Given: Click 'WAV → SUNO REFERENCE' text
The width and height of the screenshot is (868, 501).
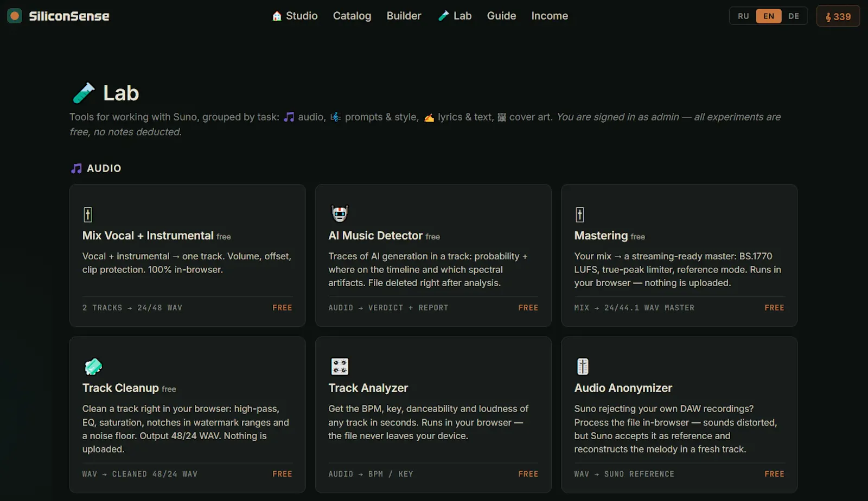Looking at the screenshot, I should (624, 474).
